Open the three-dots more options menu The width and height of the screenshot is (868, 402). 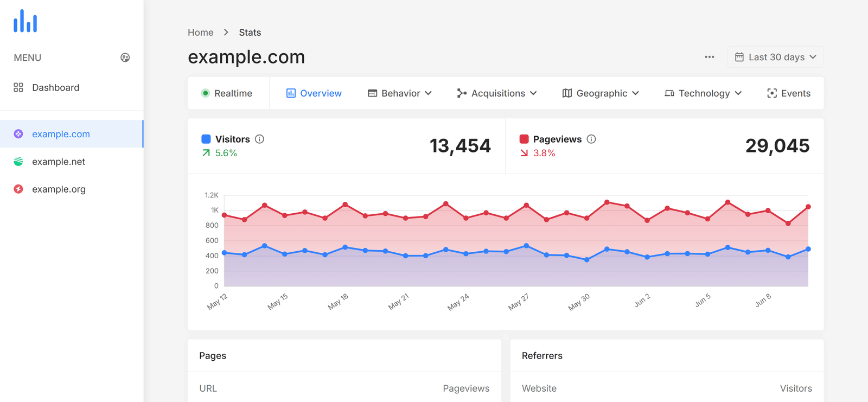(x=709, y=57)
